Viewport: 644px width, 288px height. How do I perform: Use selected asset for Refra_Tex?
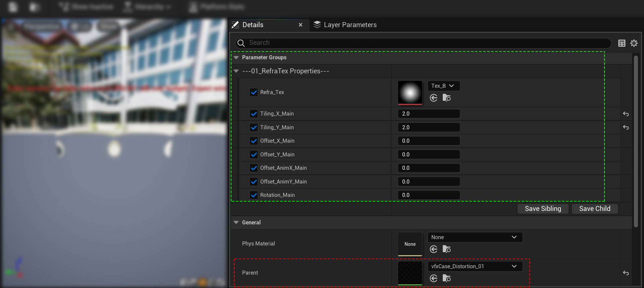433,98
